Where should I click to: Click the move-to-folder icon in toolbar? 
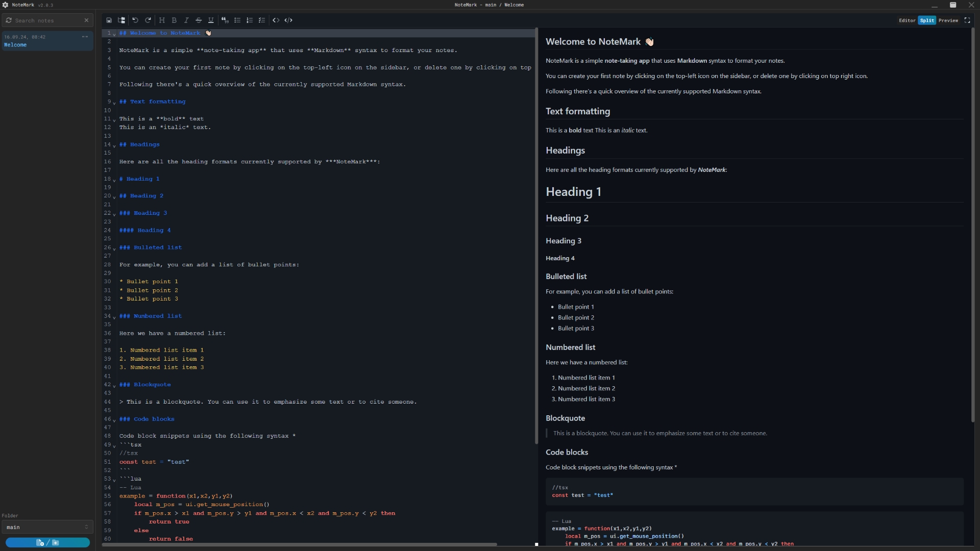(121, 20)
